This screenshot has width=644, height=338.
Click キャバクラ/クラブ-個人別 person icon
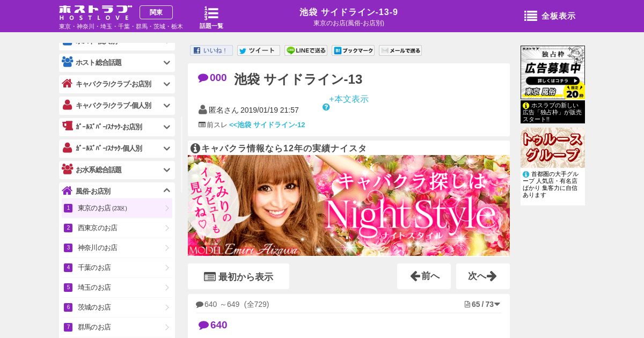[67, 105]
